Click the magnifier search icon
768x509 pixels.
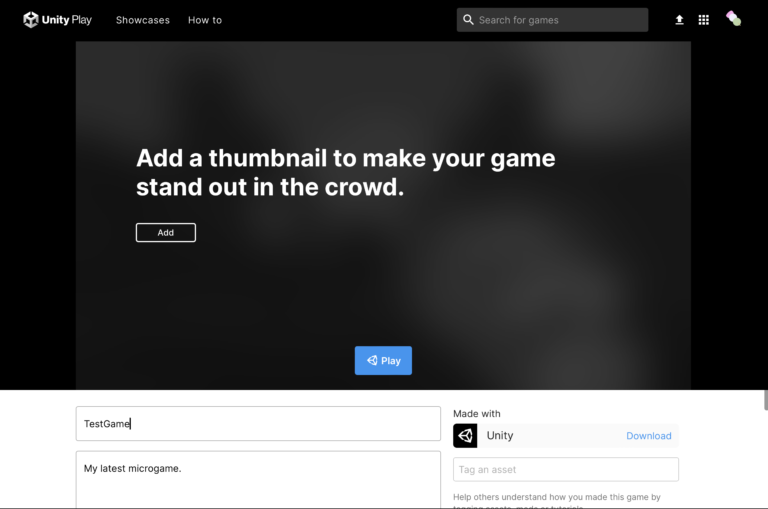[x=468, y=20]
